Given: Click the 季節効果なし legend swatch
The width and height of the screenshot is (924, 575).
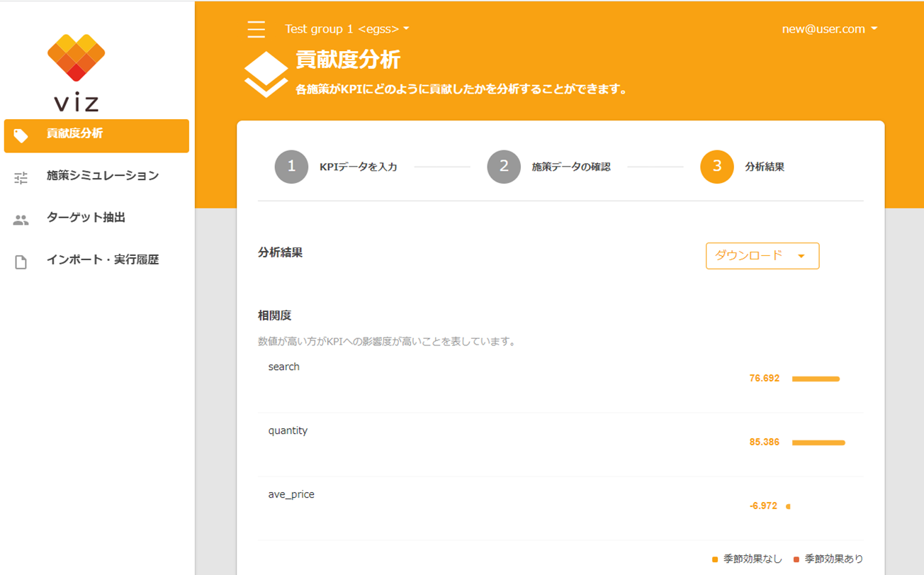Looking at the screenshot, I should click(x=716, y=559).
